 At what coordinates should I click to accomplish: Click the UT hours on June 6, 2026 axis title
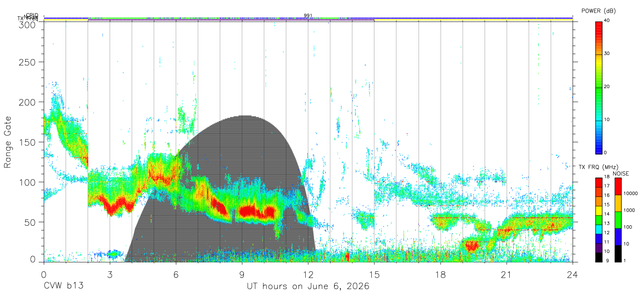click(x=308, y=287)
